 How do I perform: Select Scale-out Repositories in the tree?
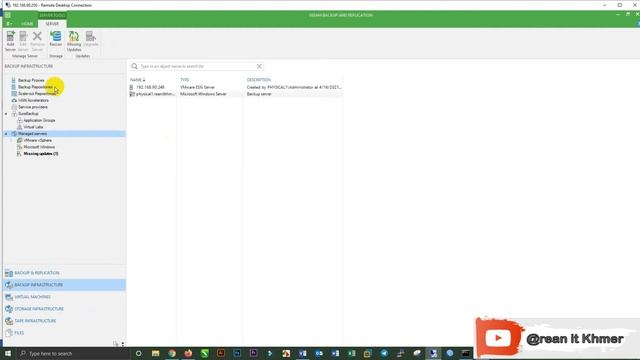coord(37,93)
